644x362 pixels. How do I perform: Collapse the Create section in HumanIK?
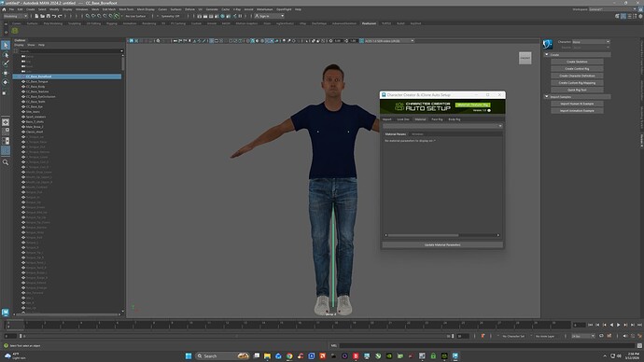547,55
